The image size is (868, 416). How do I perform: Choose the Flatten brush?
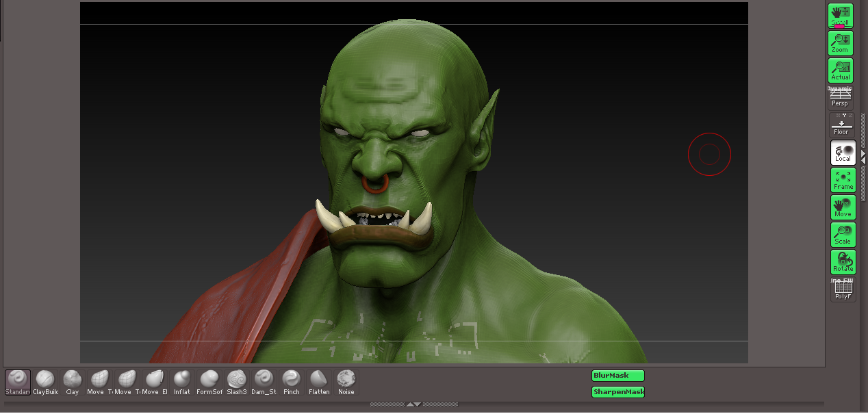click(319, 382)
